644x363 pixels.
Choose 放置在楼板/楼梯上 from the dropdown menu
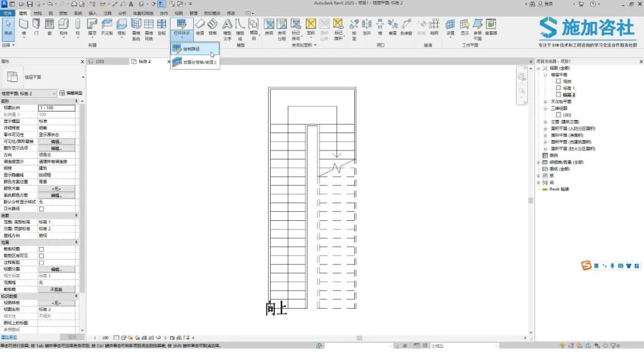(x=195, y=62)
